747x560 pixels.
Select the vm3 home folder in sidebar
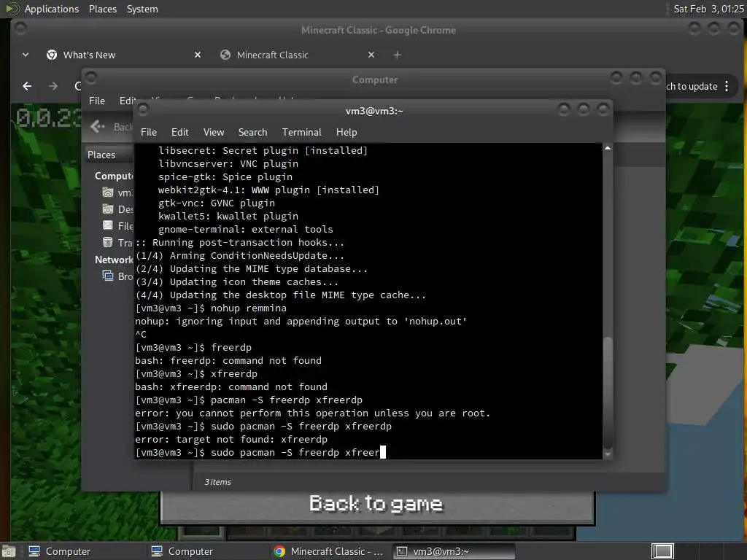coord(117,192)
